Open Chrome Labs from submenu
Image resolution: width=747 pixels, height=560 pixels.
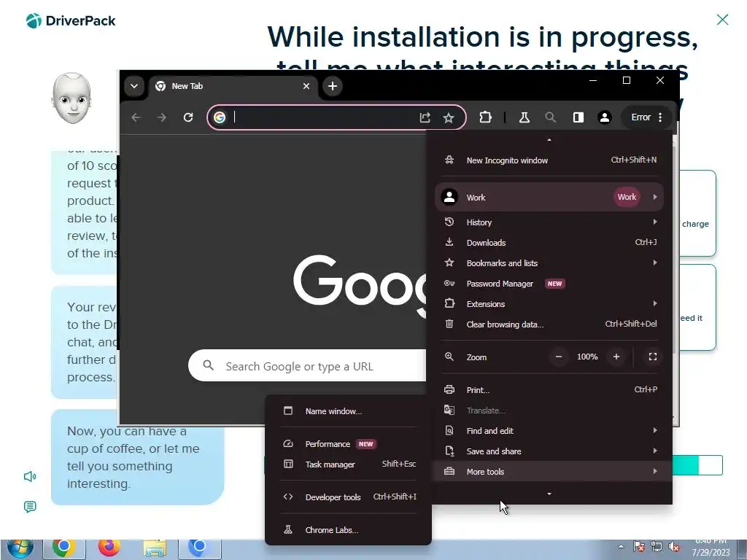point(348,530)
